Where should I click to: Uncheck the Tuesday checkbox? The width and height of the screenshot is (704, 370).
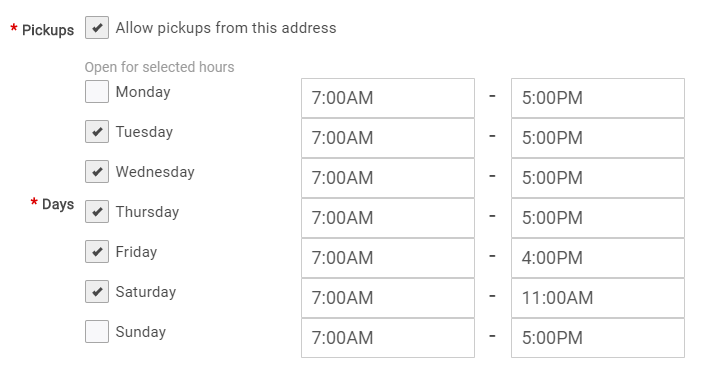97,132
